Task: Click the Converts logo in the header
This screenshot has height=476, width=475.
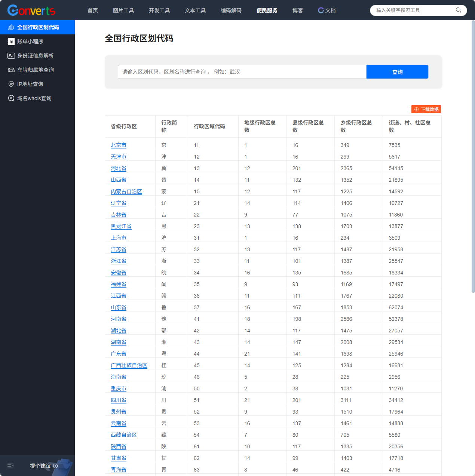Action: point(31,10)
